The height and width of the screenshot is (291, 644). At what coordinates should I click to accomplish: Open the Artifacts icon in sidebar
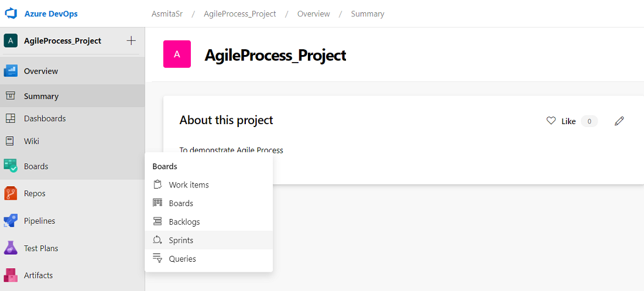point(11,275)
